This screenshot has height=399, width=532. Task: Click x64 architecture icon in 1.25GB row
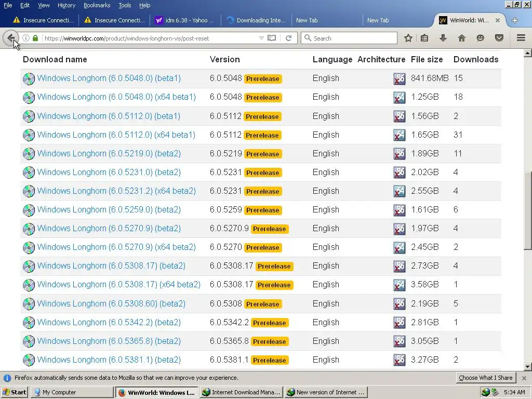pyautogui.click(x=400, y=97)
